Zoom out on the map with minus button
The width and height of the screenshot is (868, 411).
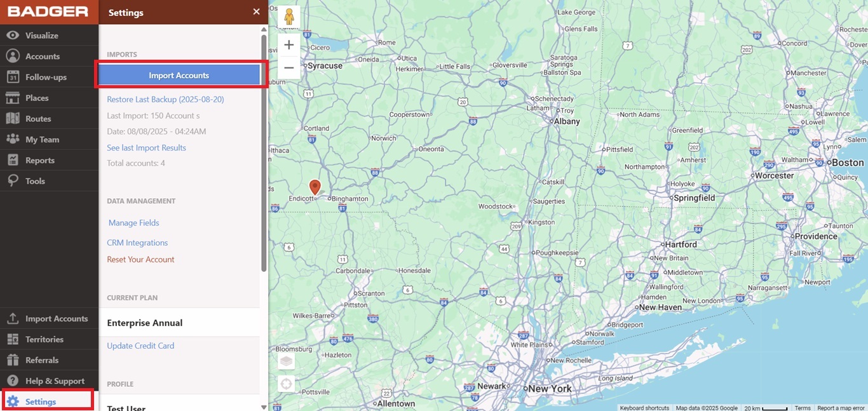[289, 67]
